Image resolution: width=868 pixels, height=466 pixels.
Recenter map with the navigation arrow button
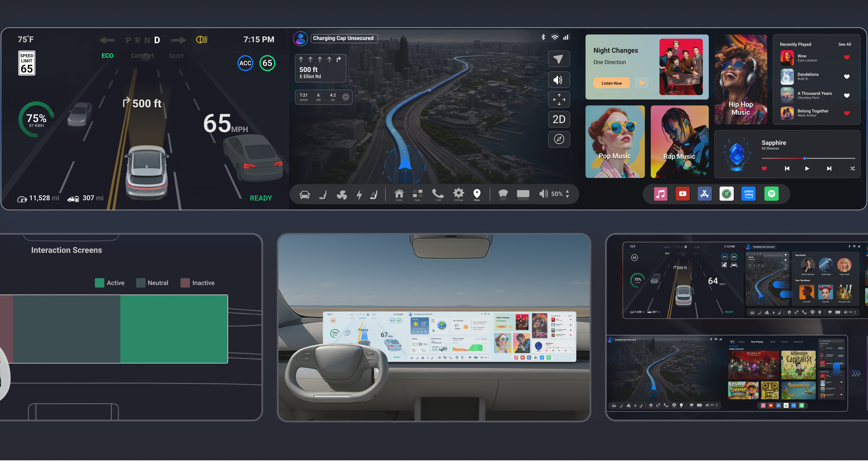559,59
